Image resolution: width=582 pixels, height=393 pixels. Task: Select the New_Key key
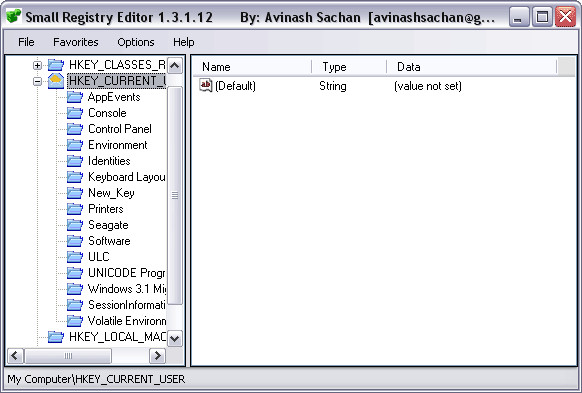[111, 193]
